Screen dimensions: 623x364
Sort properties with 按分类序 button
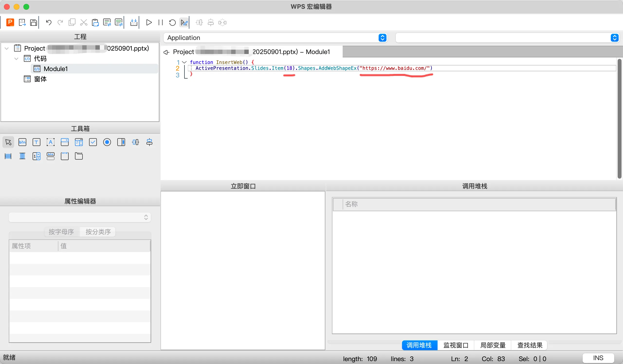coord(98,232)
